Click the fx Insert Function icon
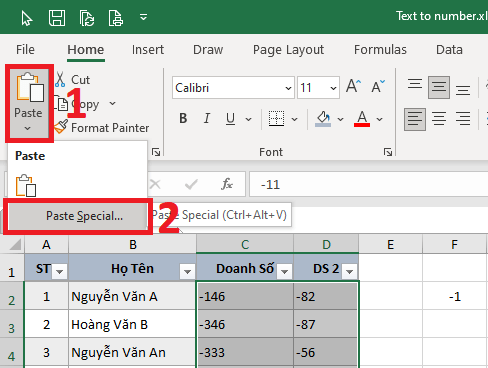488x368 pixels. pos(227,184)
